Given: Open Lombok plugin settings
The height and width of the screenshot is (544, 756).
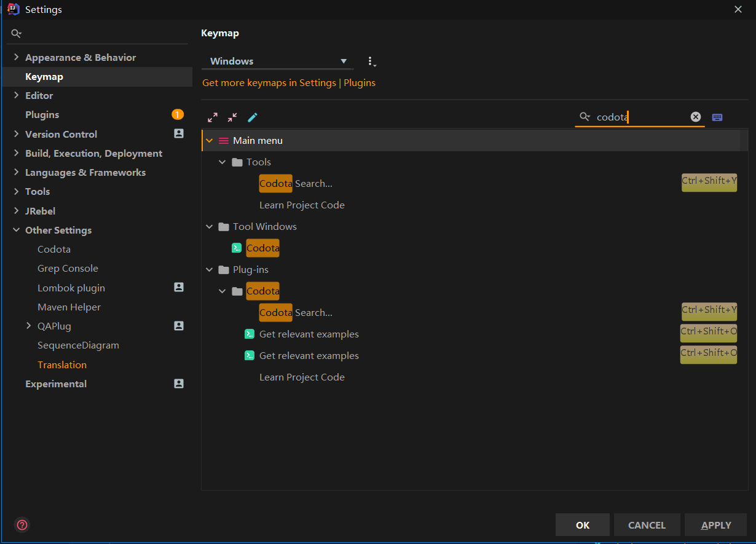Looking at the screenshot, I should 71,288.
